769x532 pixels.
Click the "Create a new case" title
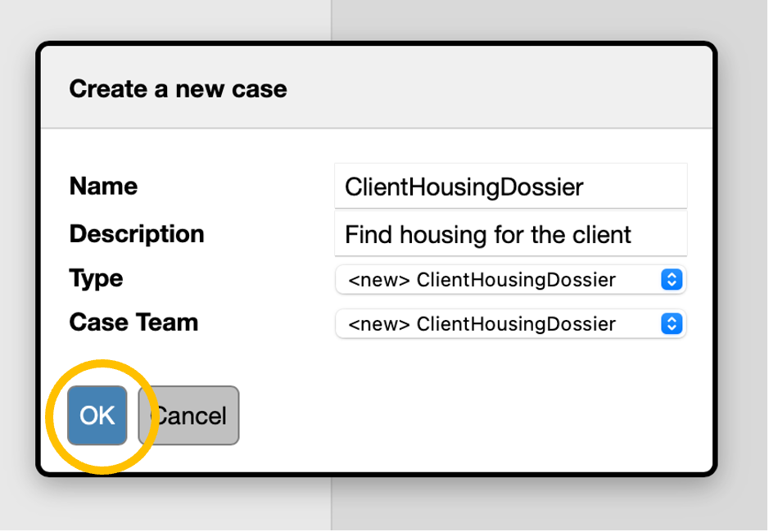pos(178,88)
